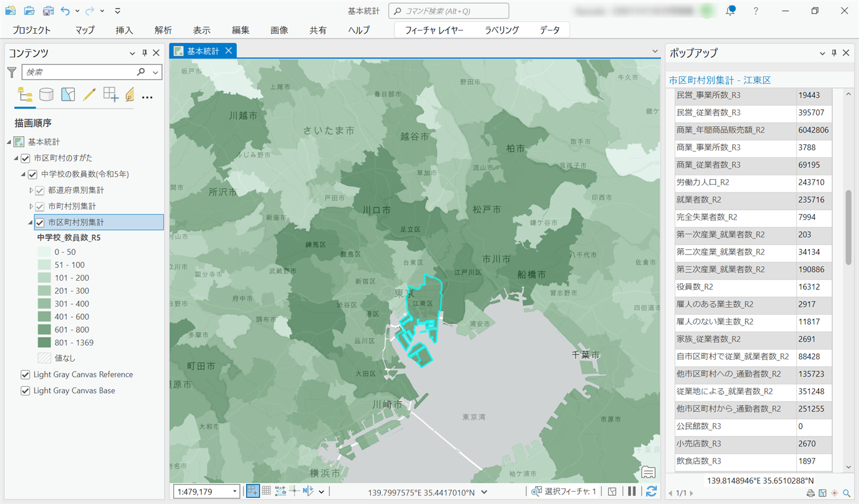Click the List By Data Source icon
The height and width of the screenshot is (504, 859).
pyautogui.click(x=46, y=94)
